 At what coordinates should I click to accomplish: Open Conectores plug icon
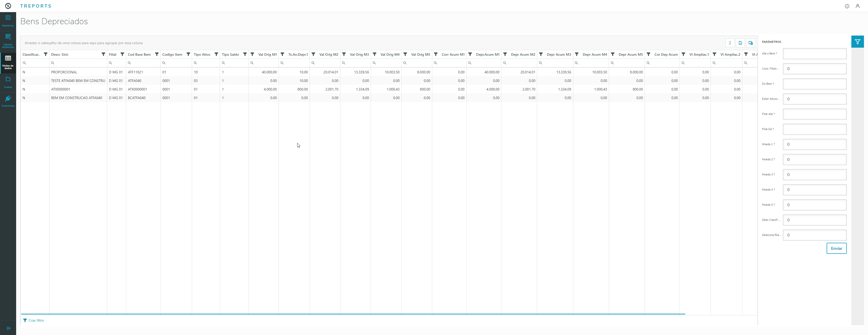click(x=8, y=101)
